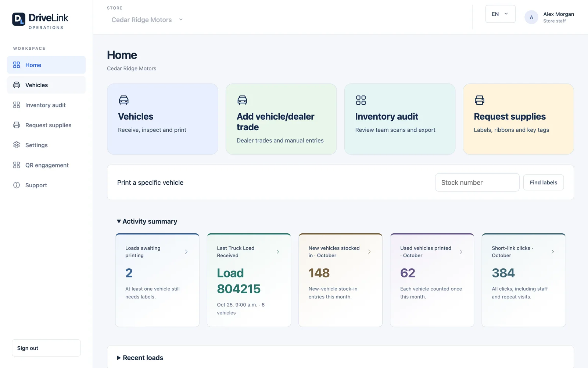Click the car icon on Vehicles card
Image resolution: width=588 pixels, height=368 pixels.
point(124,100)
